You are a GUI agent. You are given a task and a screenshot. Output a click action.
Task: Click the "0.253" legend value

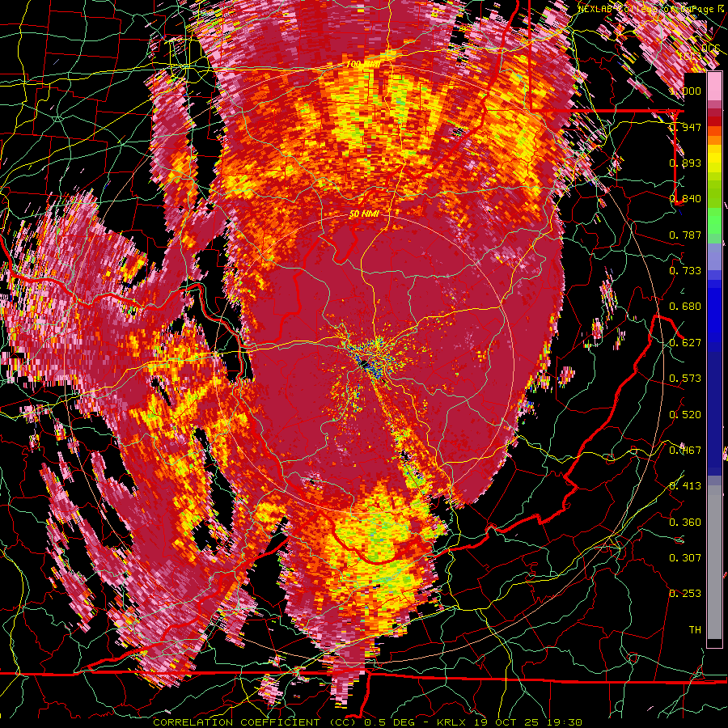[685, 594]
